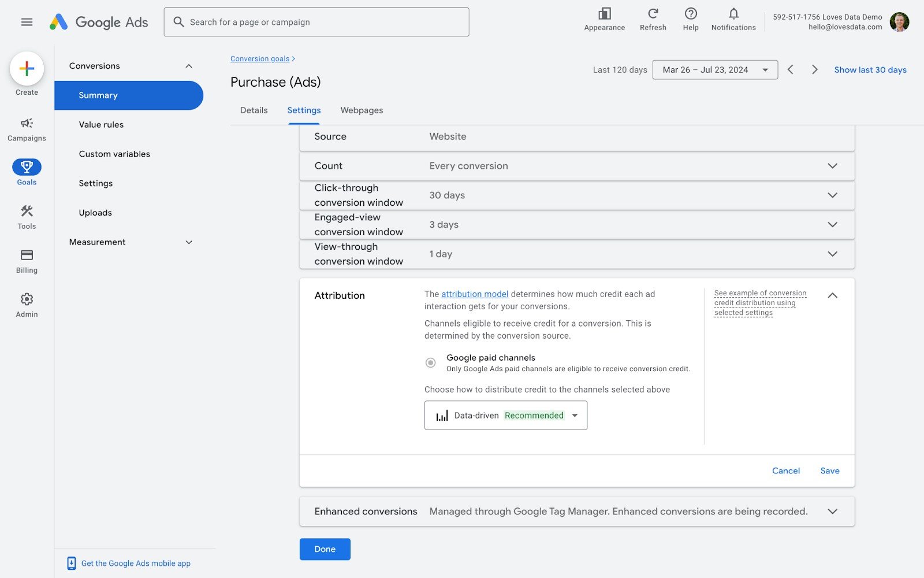This screenshot has height=578, width=924.
Task: Click the Done button
Action: [325, 549]
